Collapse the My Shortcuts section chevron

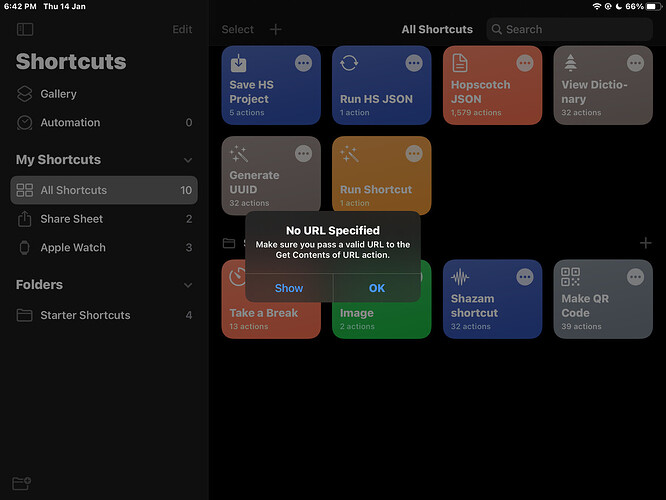click(x=188, y=160)
